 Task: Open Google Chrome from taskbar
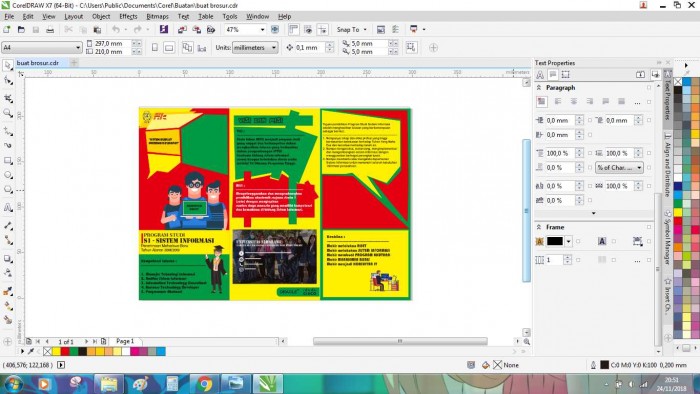click(x=204, y=384)
